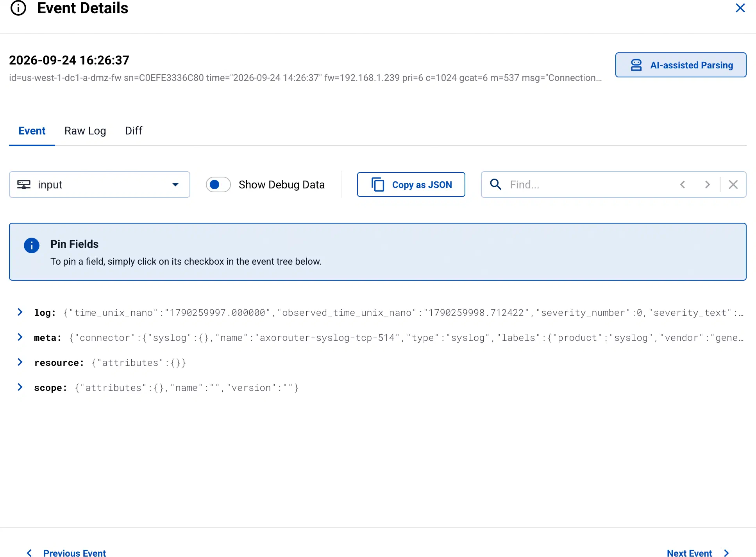Image resolution: width=756 pixels, height=557 pixels.
Task: Click the meta JSON value text
Action: pos(406,338)
